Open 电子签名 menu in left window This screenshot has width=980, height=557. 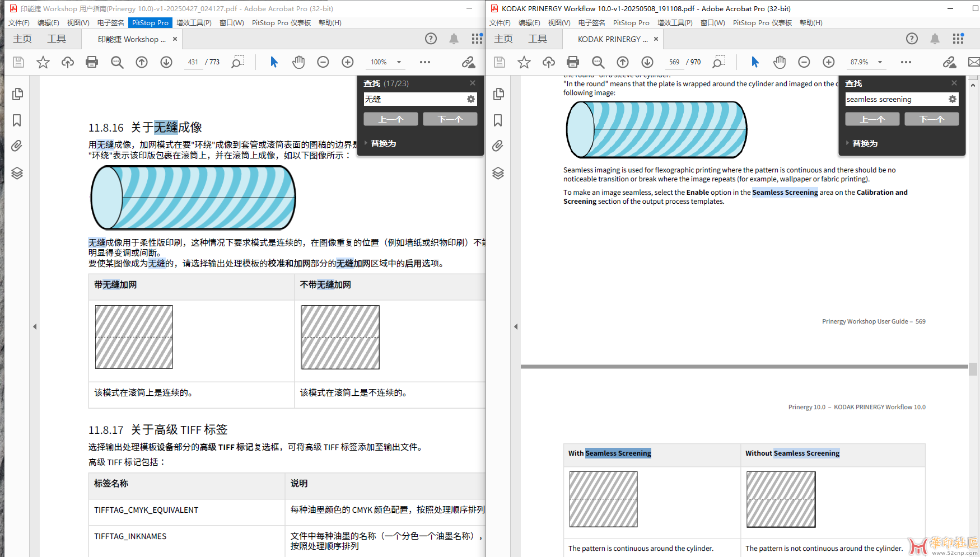tap(110, 23)
